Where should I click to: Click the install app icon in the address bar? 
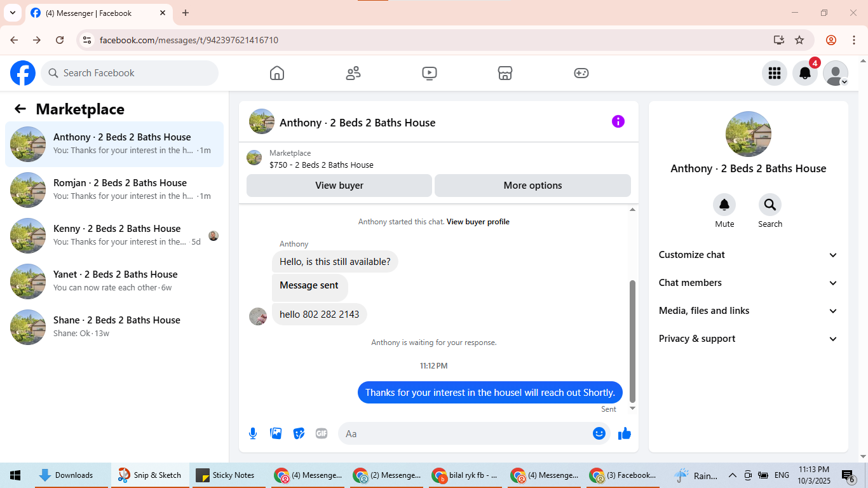tap(779, 40)
